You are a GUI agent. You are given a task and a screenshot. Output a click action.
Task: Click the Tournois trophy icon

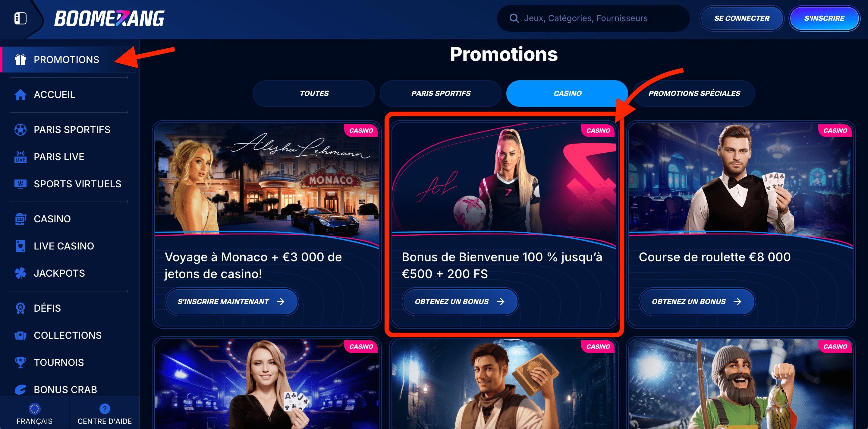pyautogui.click(x=20, y=363)
